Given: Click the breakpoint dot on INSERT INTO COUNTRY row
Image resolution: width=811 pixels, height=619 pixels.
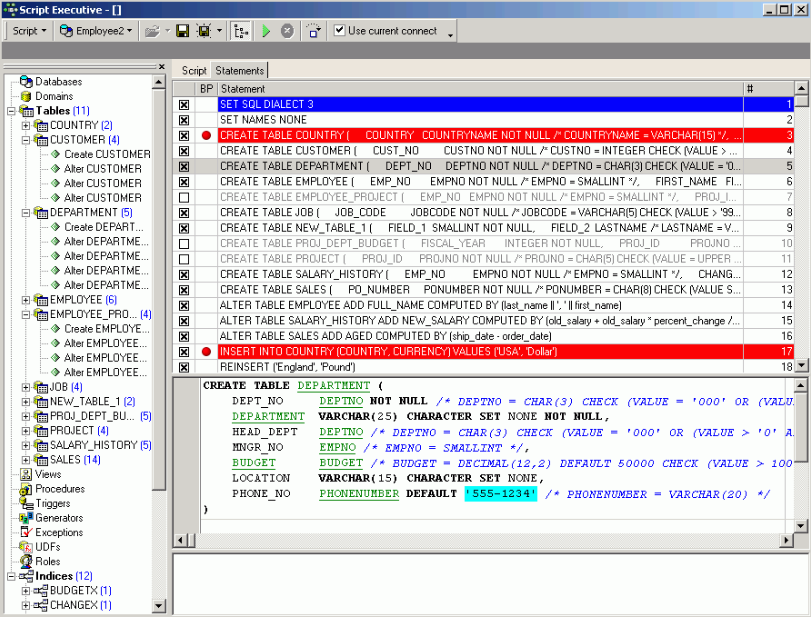Looking at the screenshot, I should [x=206, y=352].
